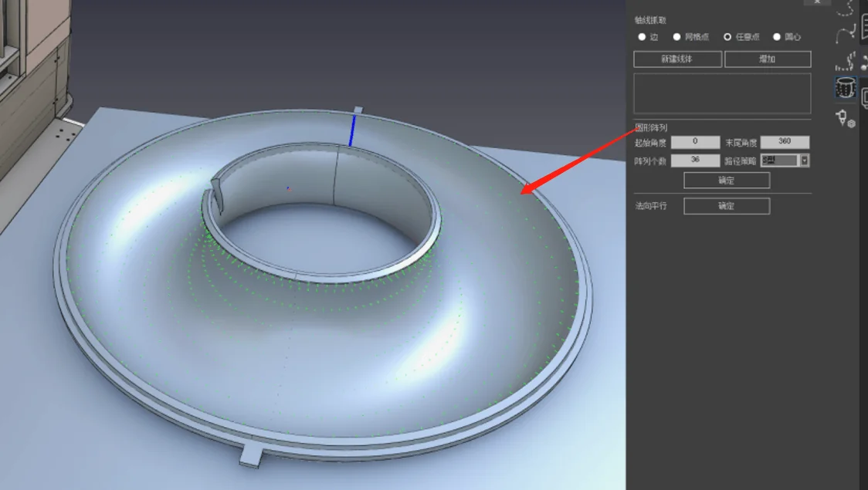Select the circular array cylinder tool icon
The image size is (868, 490).
click(x=846, y=88)
